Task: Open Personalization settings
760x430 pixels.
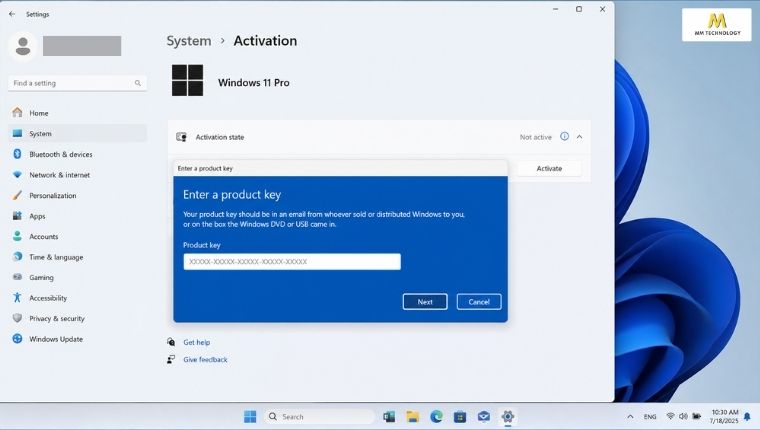Action: [x=78, y=195]
